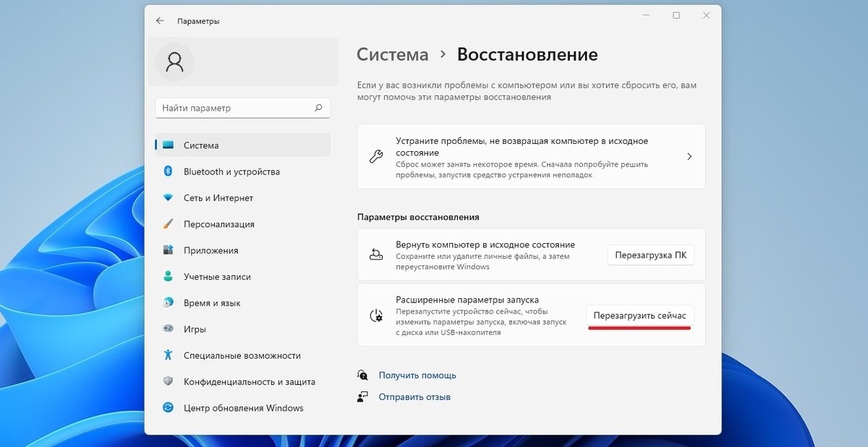Image resolution: width=868 pixels, height=447 pixels.
Task: Click the Параметры восстановления heading
Action: 418,217
